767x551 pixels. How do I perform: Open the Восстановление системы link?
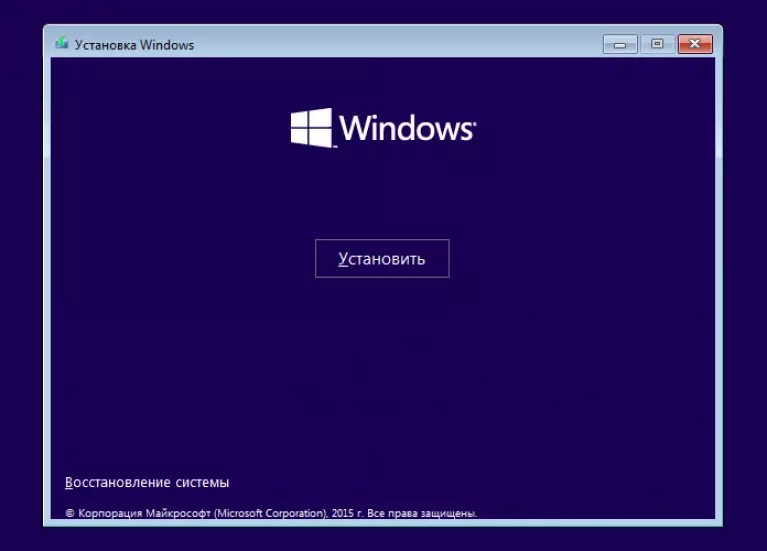(147, 482)
